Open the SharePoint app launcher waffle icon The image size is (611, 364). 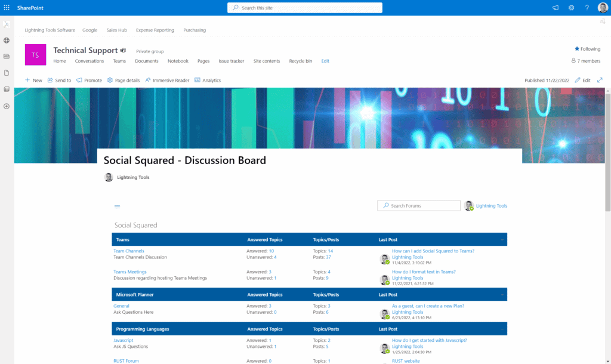[6, 8]
